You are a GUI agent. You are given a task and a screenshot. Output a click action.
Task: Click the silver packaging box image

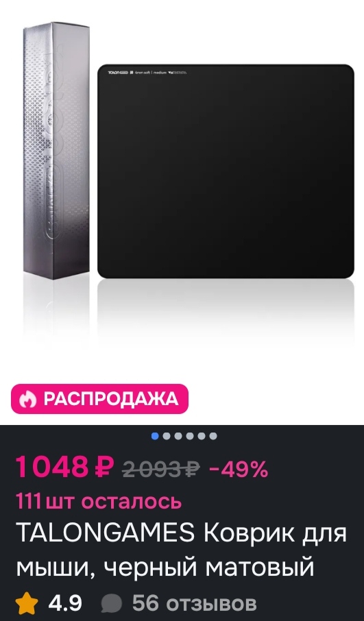(56, 151)
